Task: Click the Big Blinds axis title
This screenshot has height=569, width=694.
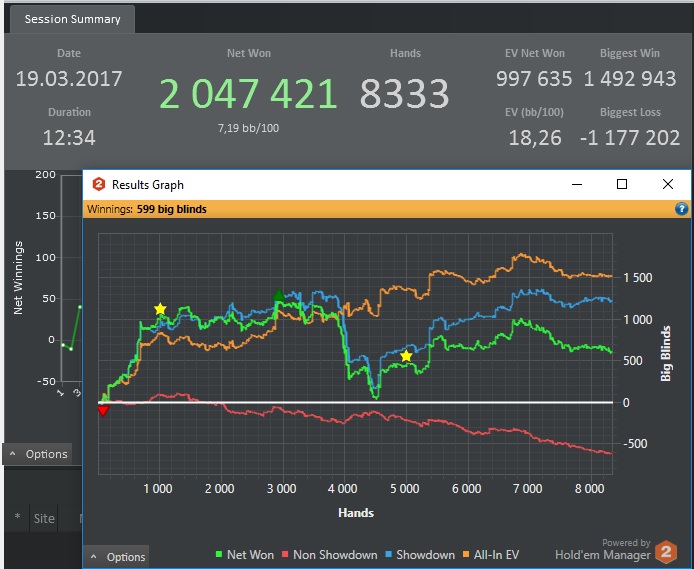Action: click(x=666, y=354)
